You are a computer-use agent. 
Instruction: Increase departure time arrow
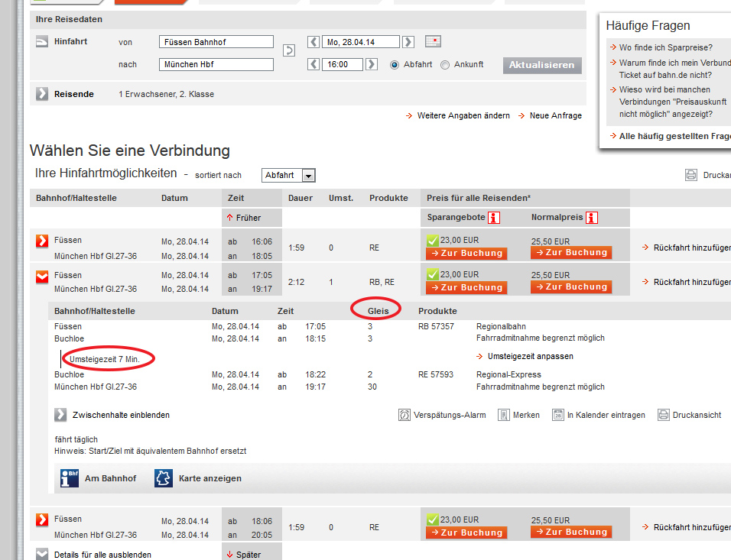371,64
